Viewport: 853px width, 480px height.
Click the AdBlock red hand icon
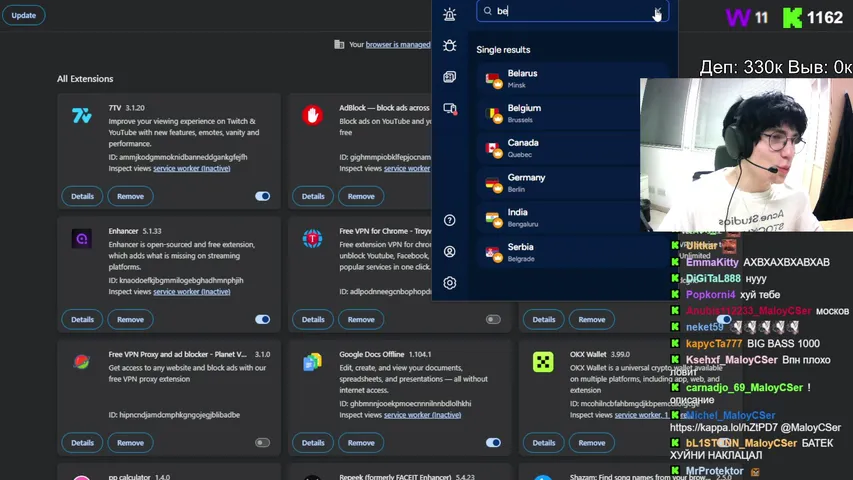tap(313, 116)
